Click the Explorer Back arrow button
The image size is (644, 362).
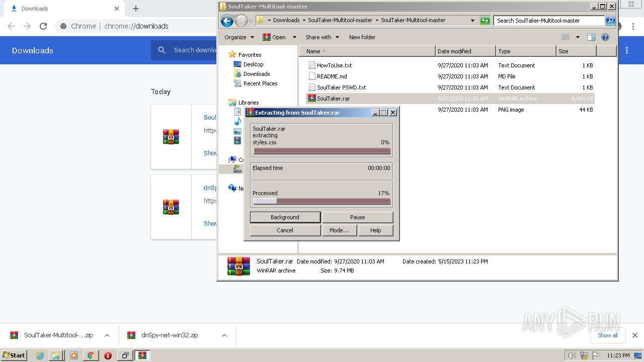pos(227,21)
